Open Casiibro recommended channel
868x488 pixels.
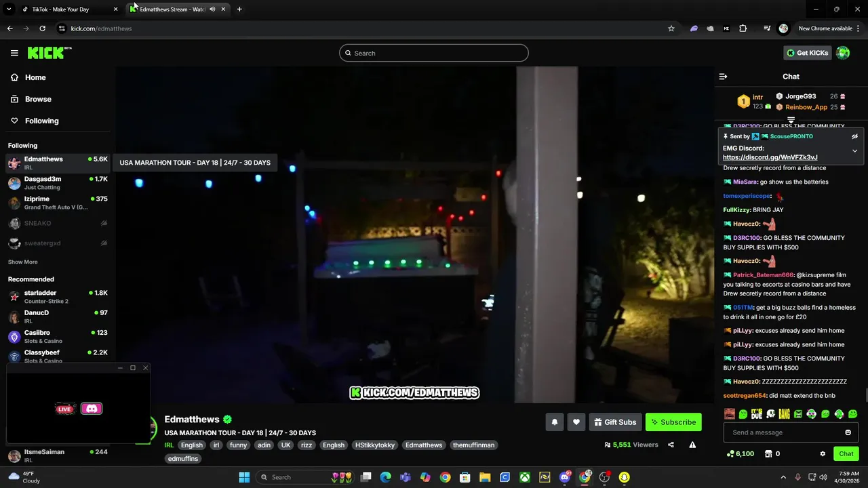(58, 336)
